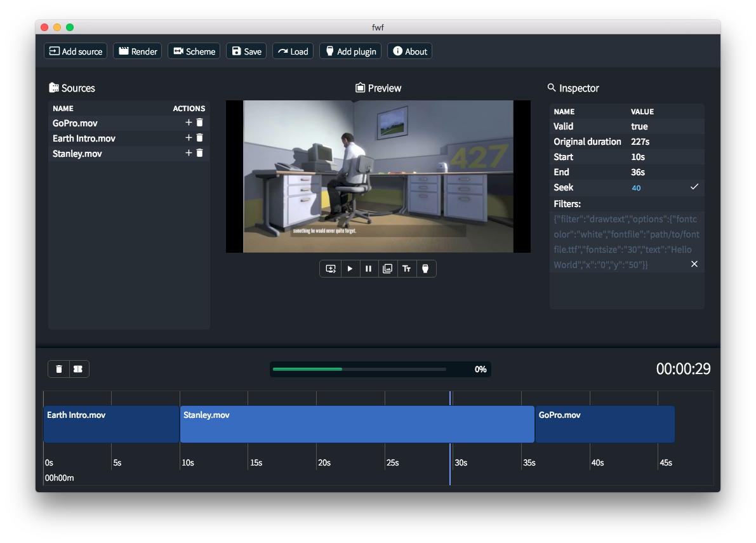The height and width of the screenshot is (543, 756).
Task: Click the Add plugin toolbar button
Action: [350, 51]
